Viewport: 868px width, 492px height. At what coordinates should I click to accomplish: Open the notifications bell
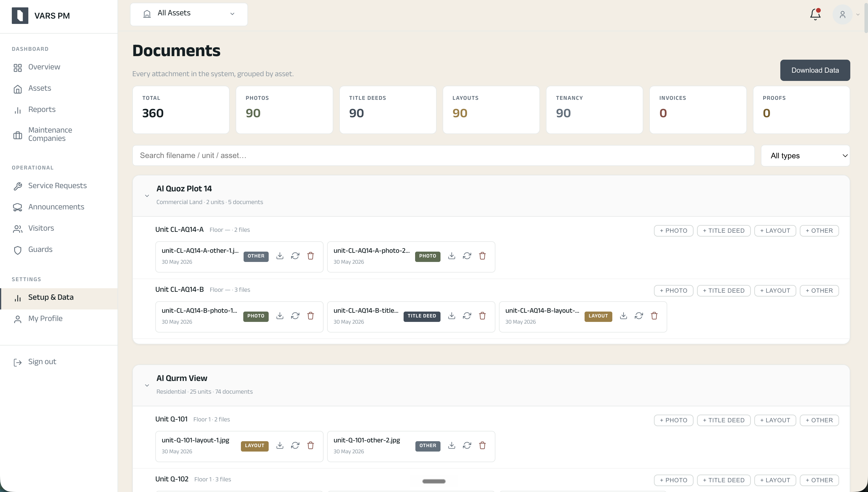coord(815,14)
